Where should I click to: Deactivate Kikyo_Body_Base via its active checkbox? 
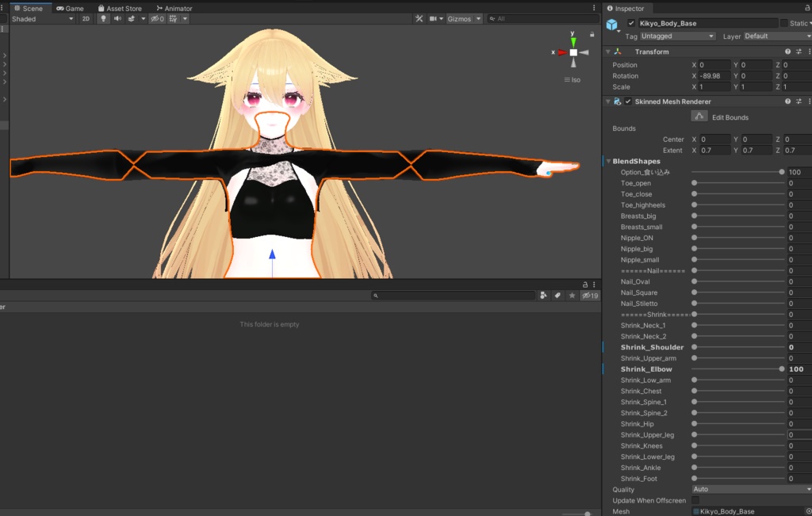(x=630, y=22)
